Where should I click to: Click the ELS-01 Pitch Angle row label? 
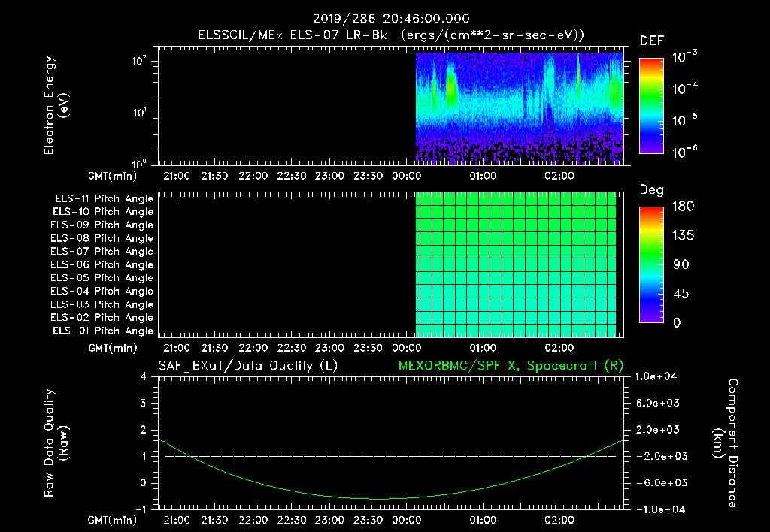tap(103, 331)
